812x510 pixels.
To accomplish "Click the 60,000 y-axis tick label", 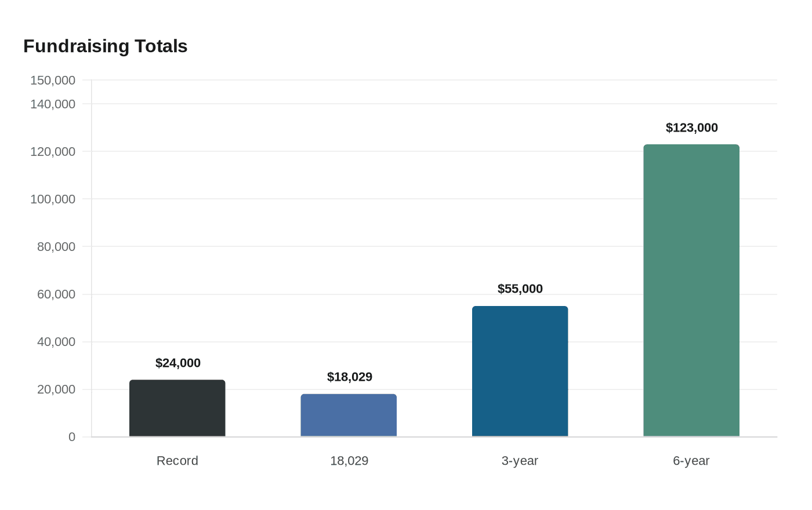I will click(56, 294).
